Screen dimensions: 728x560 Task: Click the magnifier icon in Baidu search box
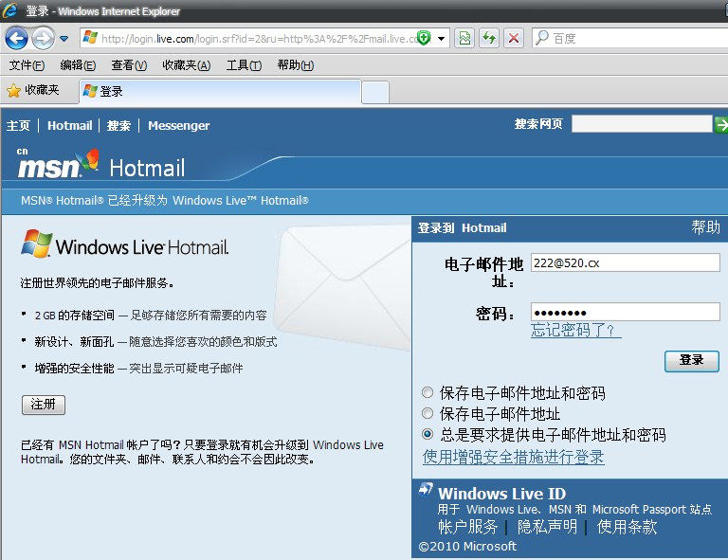[542, 38]
